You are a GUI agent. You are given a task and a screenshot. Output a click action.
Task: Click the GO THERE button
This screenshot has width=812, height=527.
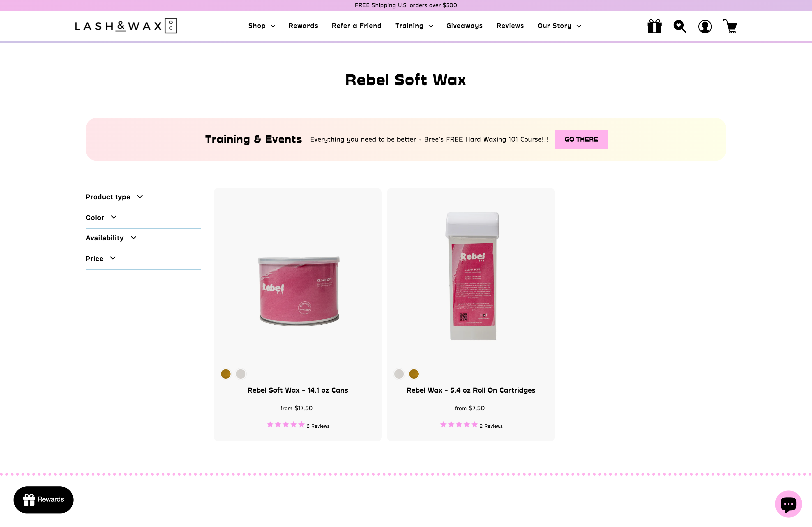coord(581,139)
